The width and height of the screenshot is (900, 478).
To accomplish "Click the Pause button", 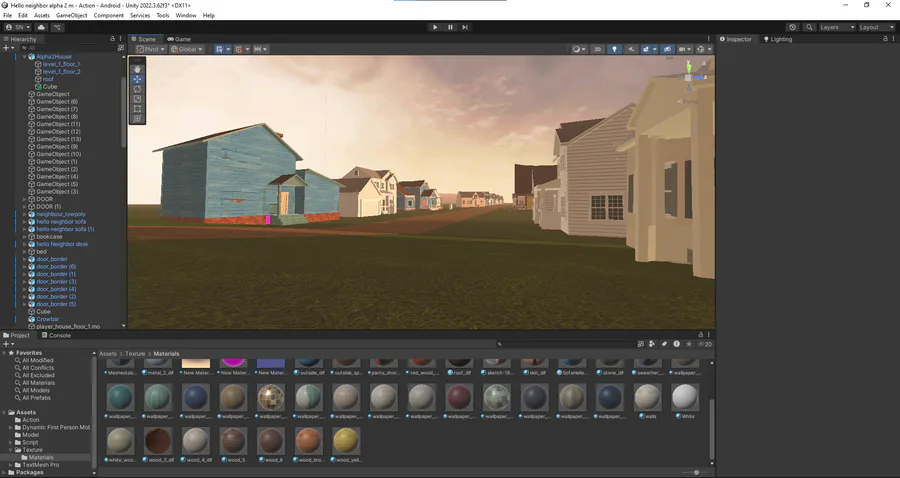I will (x=450, y=27).
